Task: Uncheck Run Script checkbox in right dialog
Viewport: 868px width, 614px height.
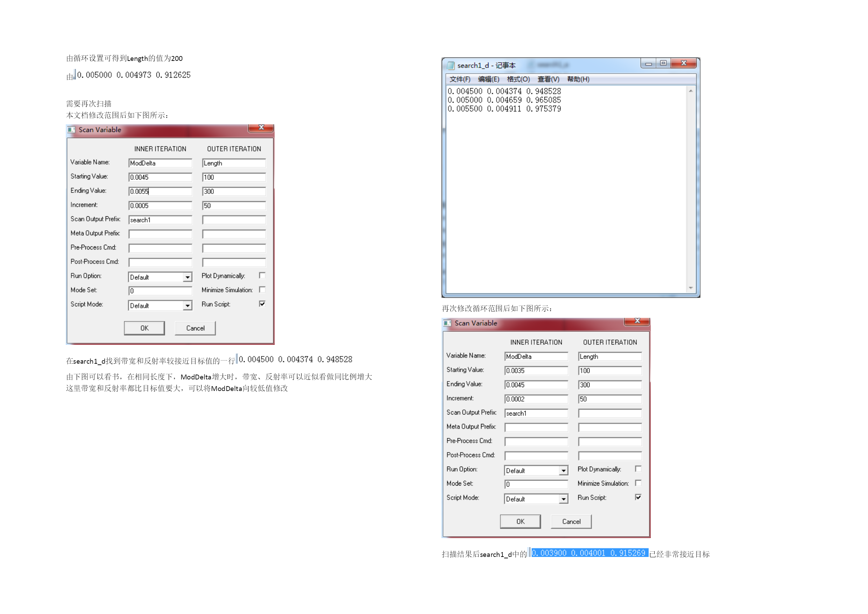Action: tap(638, 497)
